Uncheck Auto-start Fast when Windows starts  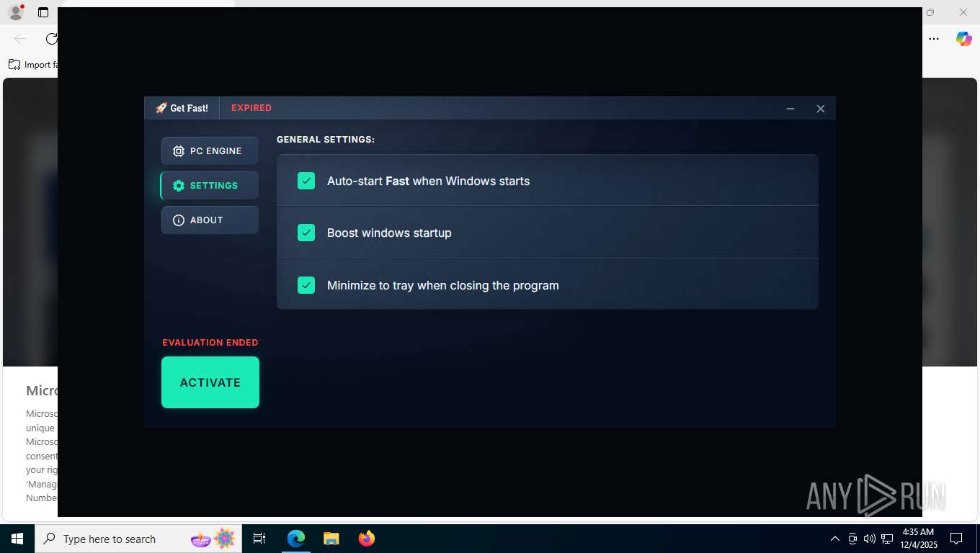[x=306, y=181]
